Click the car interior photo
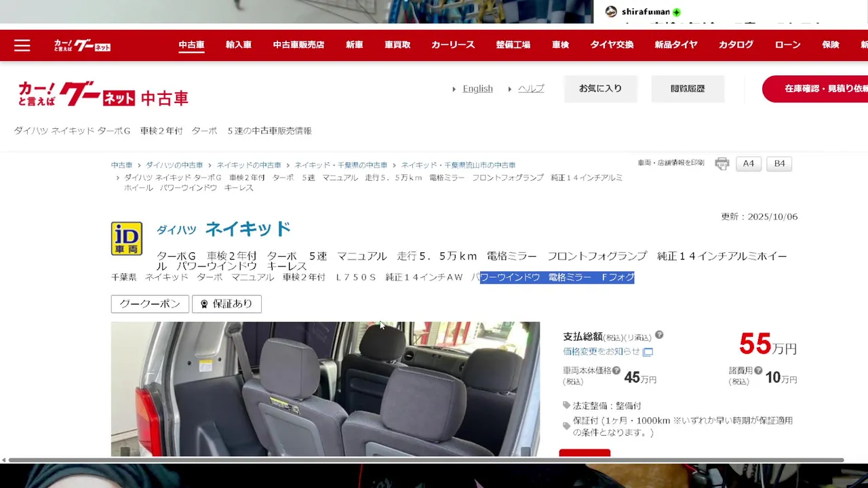This screenshot has width=868, height=488. click(x=325, y=389)
